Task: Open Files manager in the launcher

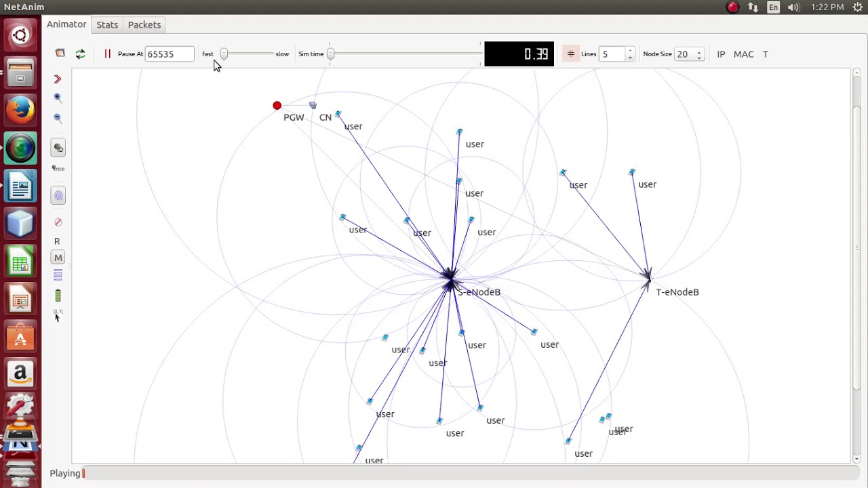Action: pyautogui.click(x=20, y=73)
